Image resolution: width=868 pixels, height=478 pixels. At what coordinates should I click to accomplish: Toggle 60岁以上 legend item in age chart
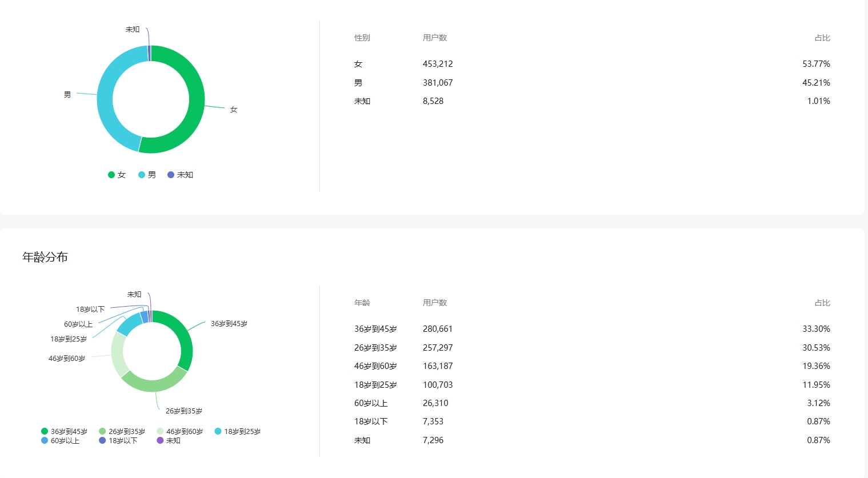click(60, 441)
